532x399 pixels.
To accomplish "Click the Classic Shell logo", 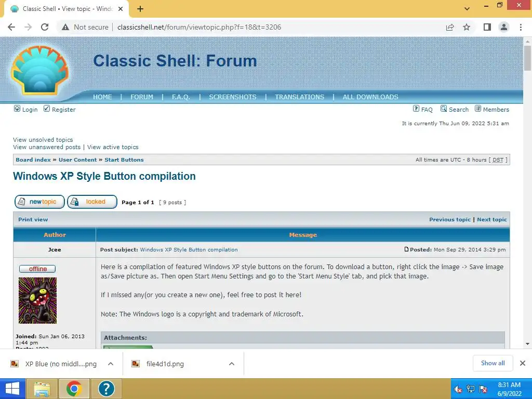I will pyautogui.click(x=39, y=70).
